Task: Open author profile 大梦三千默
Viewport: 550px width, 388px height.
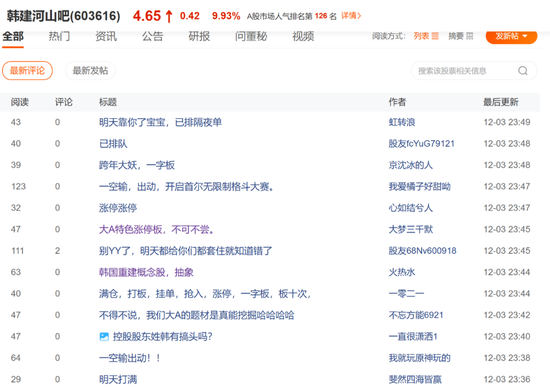Action: tap(411, 229)
